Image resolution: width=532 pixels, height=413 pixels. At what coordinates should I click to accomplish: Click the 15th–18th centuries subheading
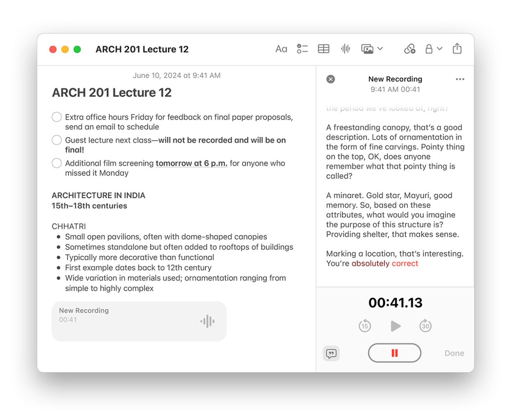tap(89, 206)
